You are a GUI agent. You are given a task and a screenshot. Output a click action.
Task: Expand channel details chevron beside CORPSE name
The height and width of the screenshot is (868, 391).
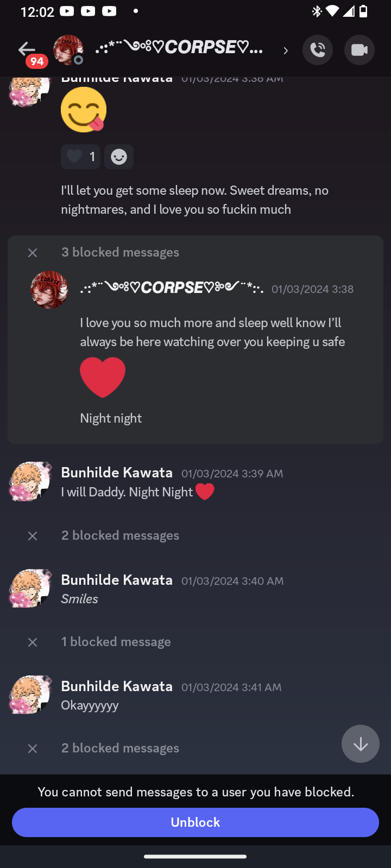click(286, 50)
